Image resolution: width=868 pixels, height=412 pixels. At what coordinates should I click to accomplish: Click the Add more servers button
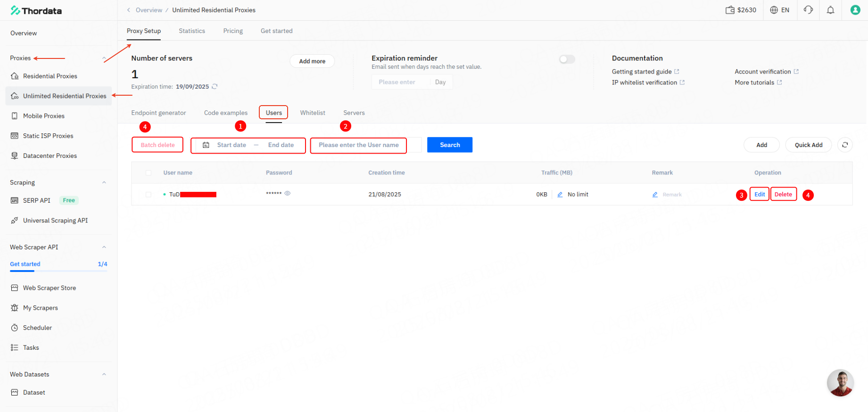coord(312,61)
